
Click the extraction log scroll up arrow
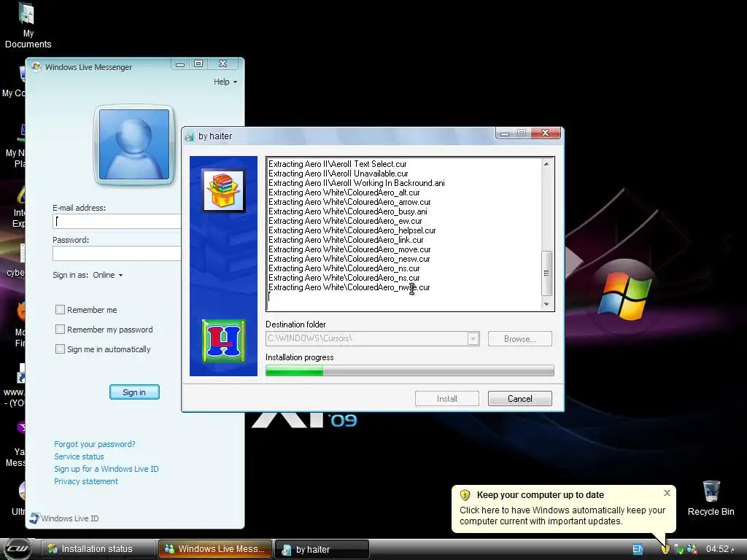point(546,164)
